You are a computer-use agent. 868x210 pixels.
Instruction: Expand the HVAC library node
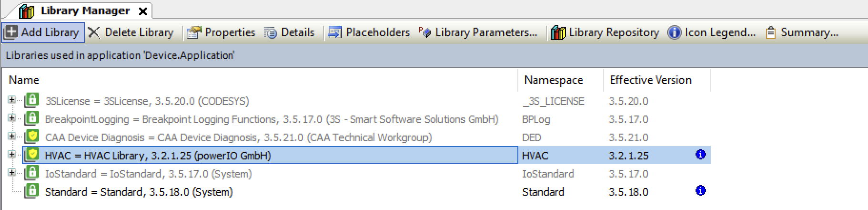(12, 155)
